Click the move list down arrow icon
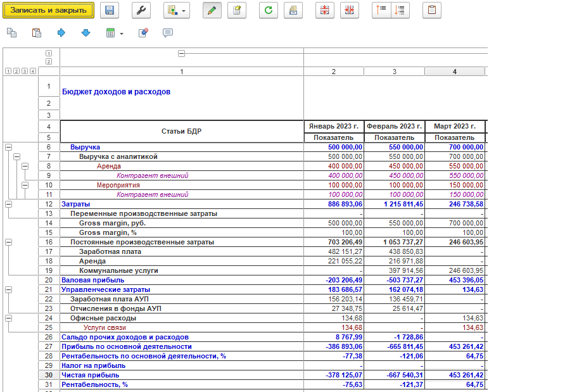The width and height of the screenshot is (584, 392). coord(400,10)
